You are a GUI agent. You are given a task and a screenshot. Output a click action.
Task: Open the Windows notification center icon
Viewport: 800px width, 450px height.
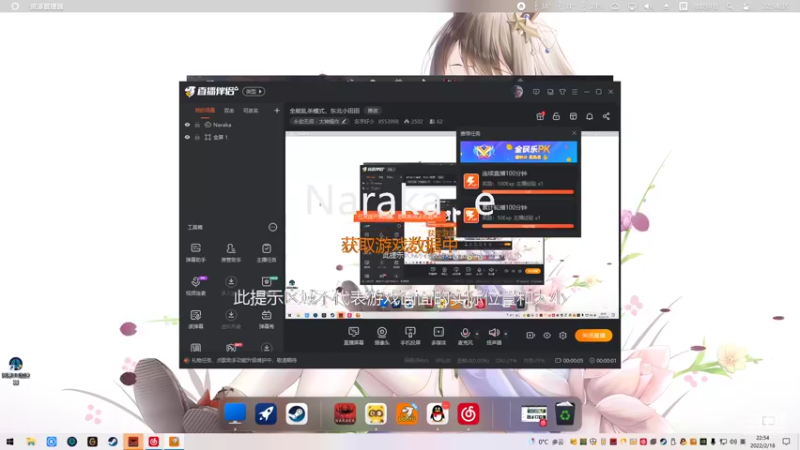(786, 442)
